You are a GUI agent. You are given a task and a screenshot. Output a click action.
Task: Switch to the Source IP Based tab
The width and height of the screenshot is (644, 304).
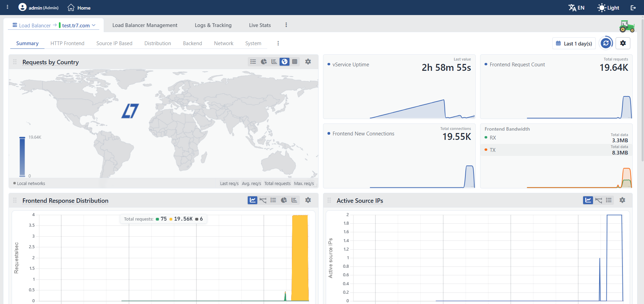coord(114,43)
